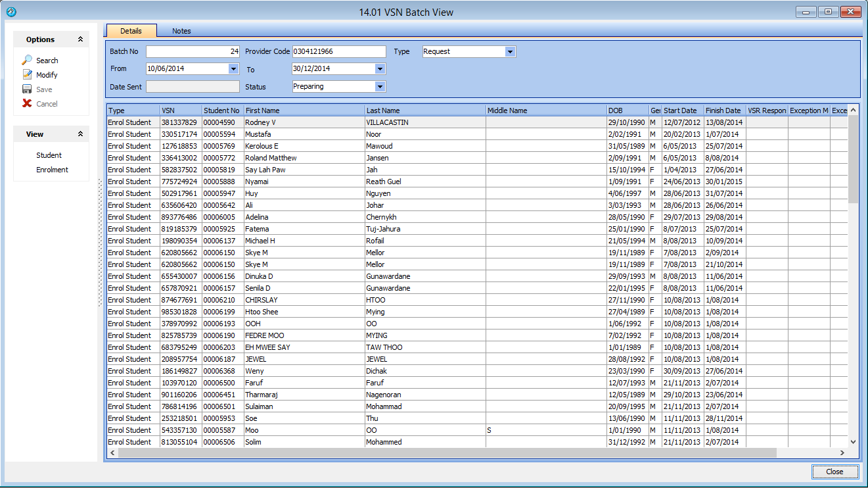868x488 pixels.
Task: Open the To date picker dropdown
Action: coord(379,69)
